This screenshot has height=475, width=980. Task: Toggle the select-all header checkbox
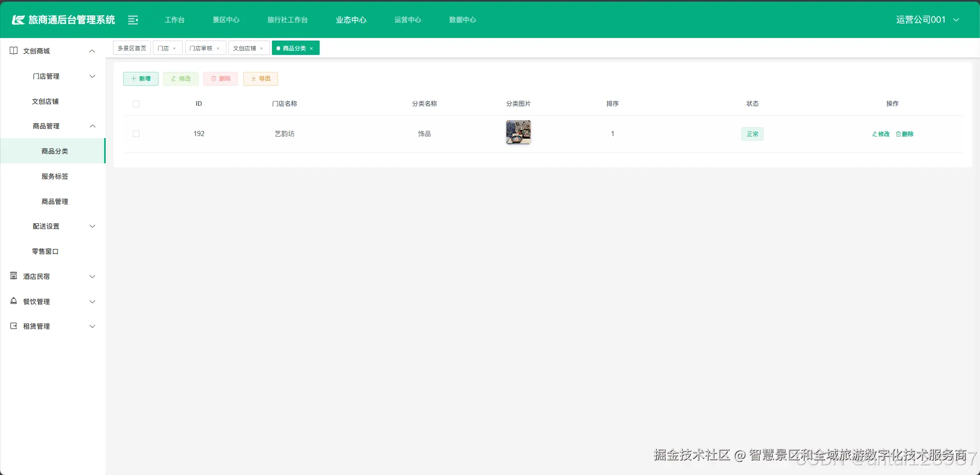coord(136,104)
